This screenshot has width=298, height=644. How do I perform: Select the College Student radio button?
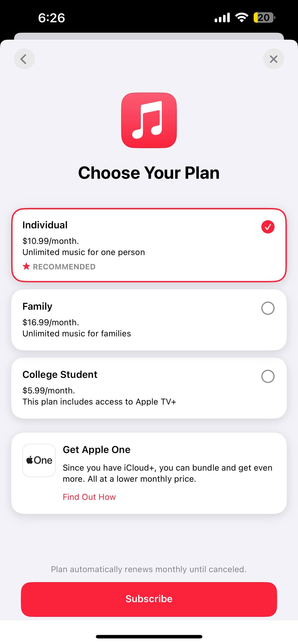tap(268, 376)
